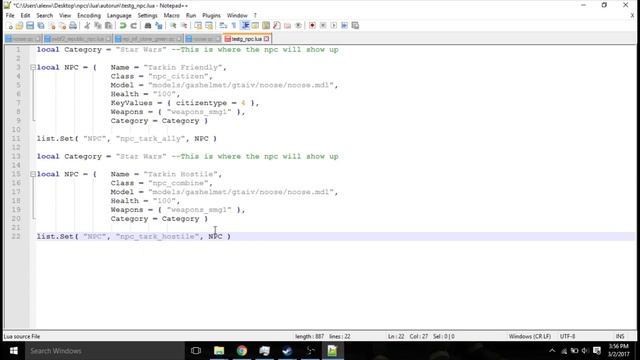This screenshot has height=360, width=640.
Task: Click UTF-8 encoding in status bar
Action: pyautogui.click(x=567, y=336)
